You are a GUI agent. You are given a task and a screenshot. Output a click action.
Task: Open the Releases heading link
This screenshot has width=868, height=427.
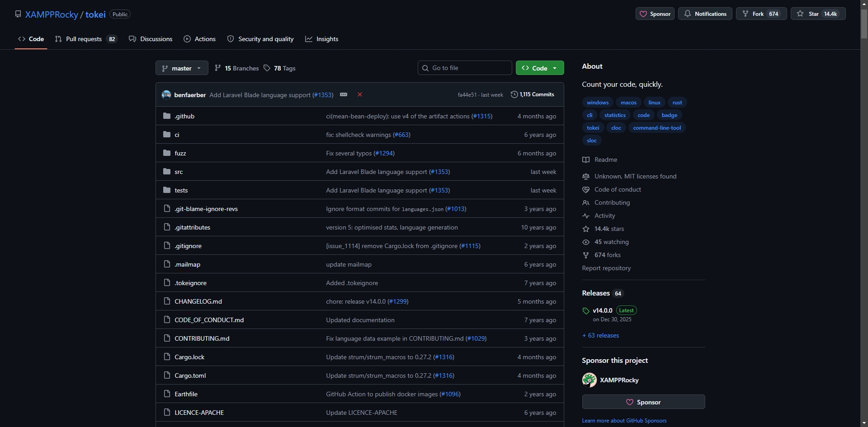click(596, 293)
